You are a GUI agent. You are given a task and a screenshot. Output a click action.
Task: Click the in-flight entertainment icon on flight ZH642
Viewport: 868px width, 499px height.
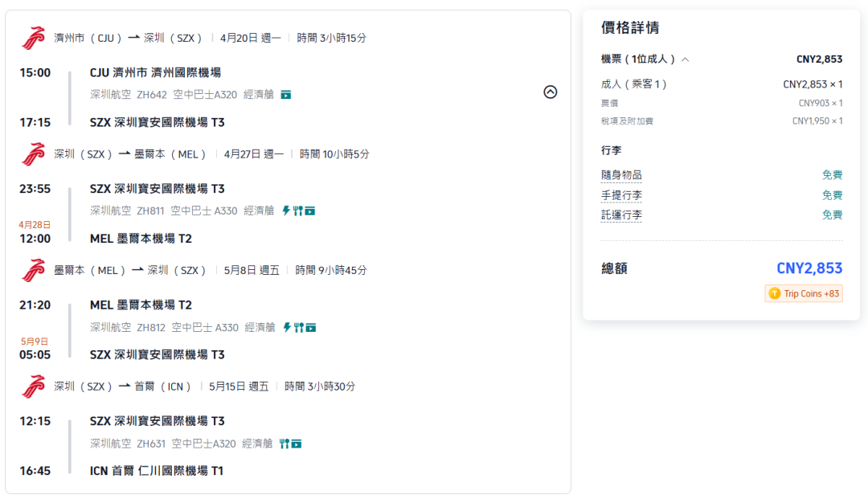286,94
